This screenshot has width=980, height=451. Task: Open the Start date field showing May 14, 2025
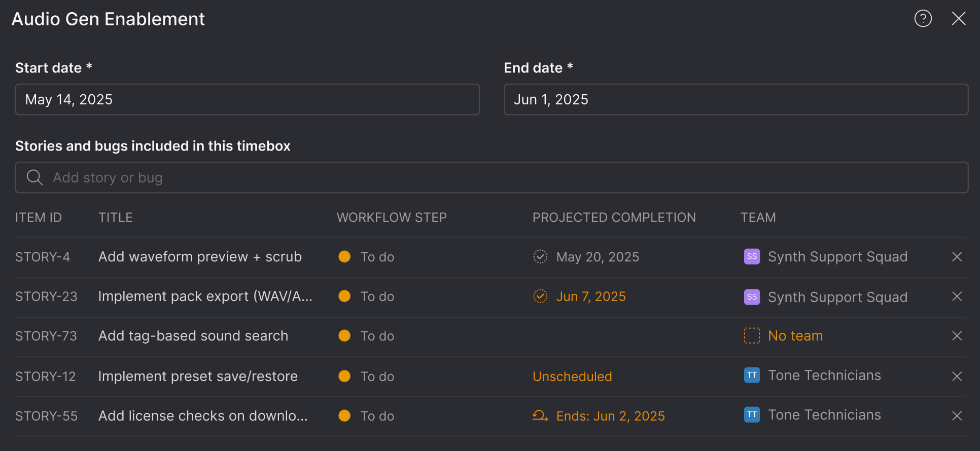point(247,99)
